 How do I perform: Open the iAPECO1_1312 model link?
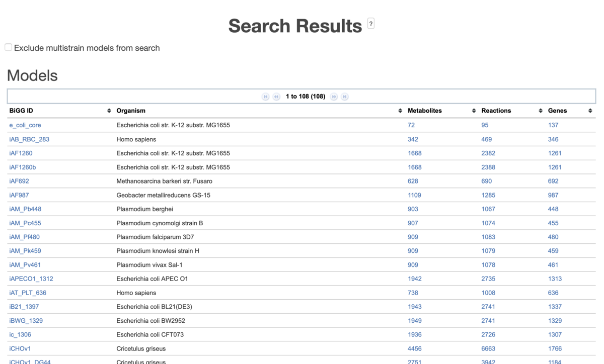coord(31,279)
